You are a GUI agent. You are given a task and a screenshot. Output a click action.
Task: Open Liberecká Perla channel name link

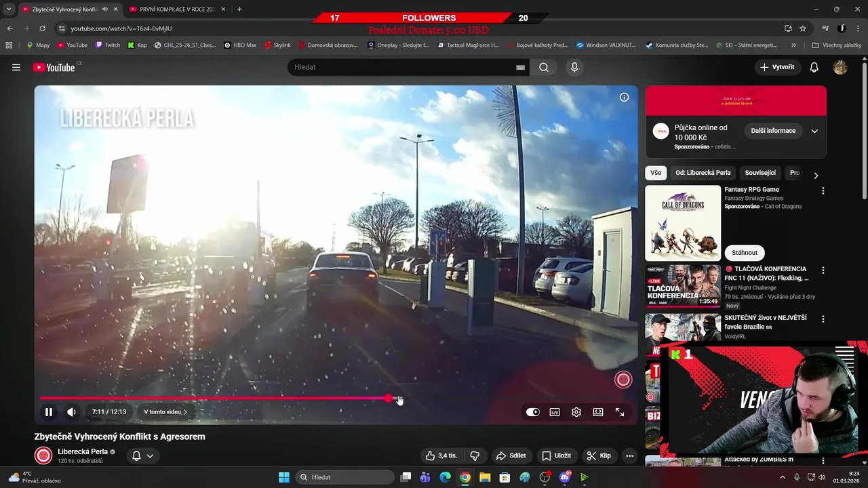tap(83, 451)
